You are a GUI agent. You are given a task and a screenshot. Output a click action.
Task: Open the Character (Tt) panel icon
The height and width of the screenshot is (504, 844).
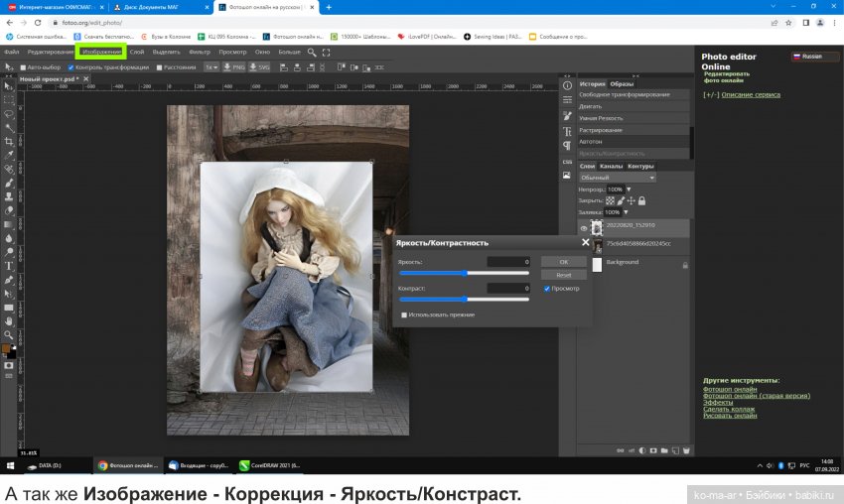(x=567, y=131)
